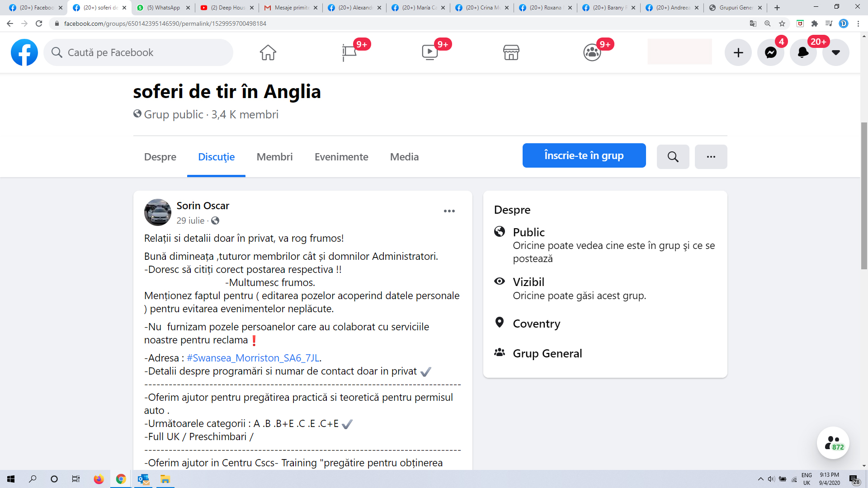Click Sorin Oscar's profile picture
The image size is (868, 488).
158,212
